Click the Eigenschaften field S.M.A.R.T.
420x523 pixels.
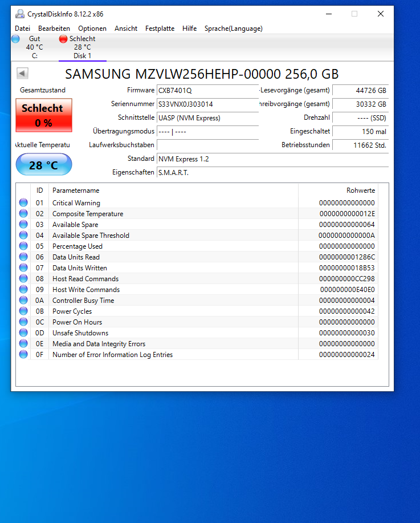[272, 172]
